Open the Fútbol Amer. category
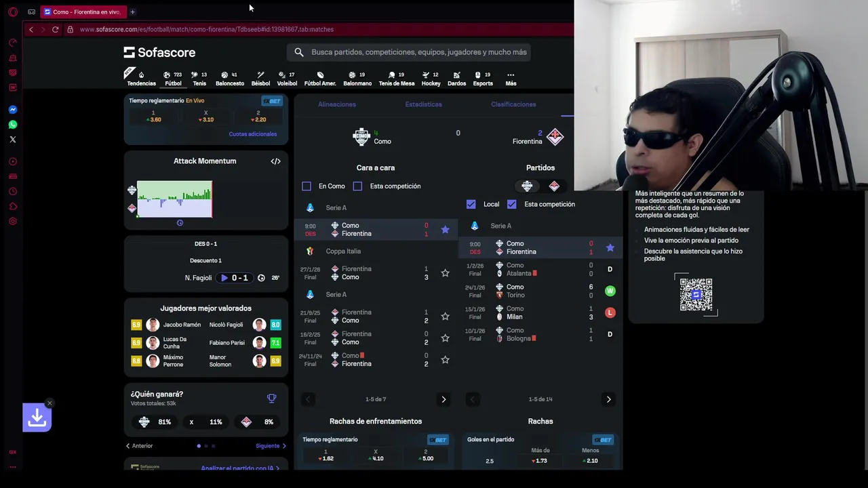Viewport: 868px width, 488px height. point(320,79)
